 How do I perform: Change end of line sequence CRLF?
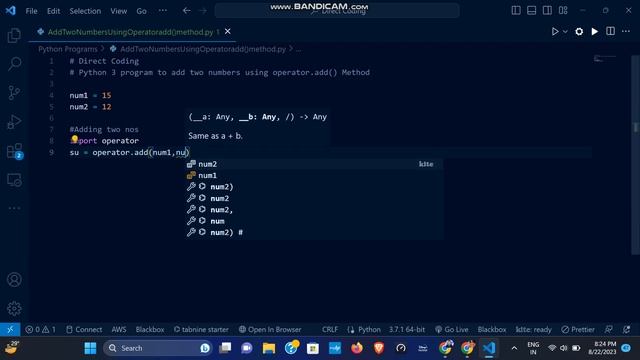pyautogui.click(x=329, y=329)
